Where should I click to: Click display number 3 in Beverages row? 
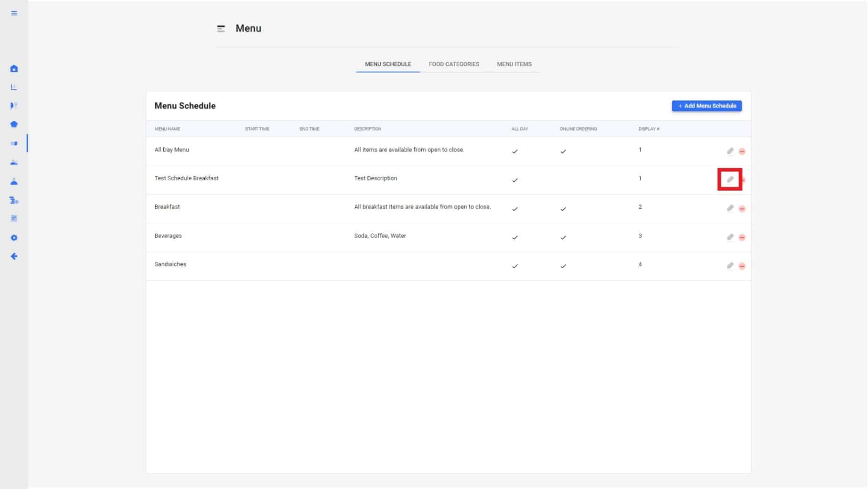pos(640,236)
